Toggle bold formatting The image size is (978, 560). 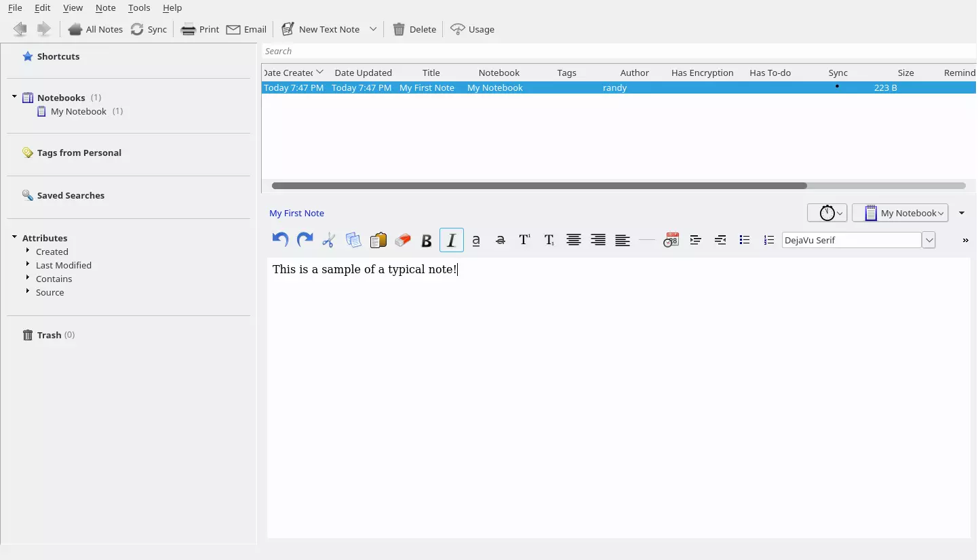(x=427, y=240)
